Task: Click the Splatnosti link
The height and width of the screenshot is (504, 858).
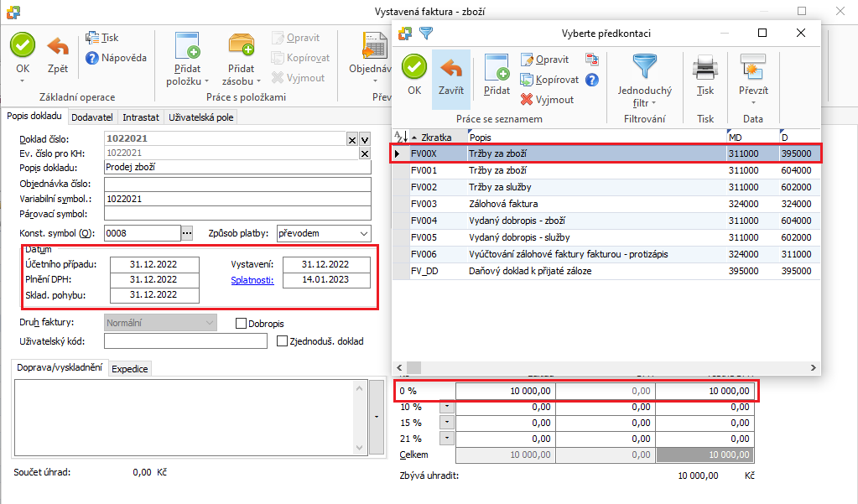Action: click(252, 280)
